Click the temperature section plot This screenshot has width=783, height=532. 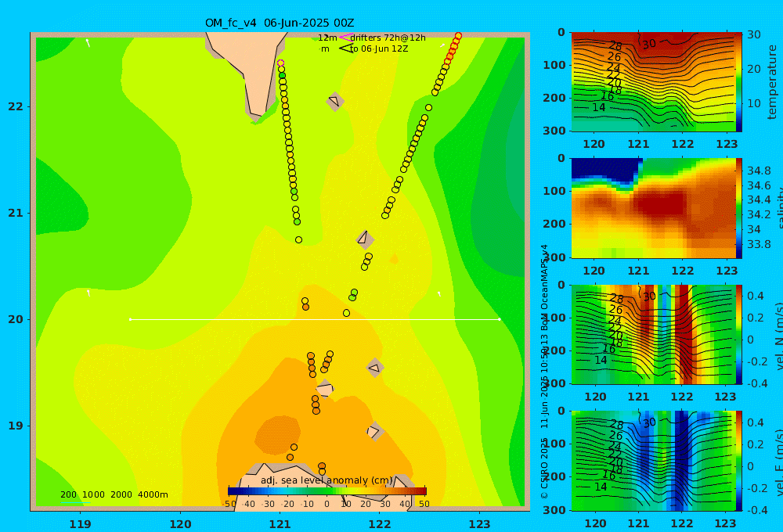click(653, 82)
